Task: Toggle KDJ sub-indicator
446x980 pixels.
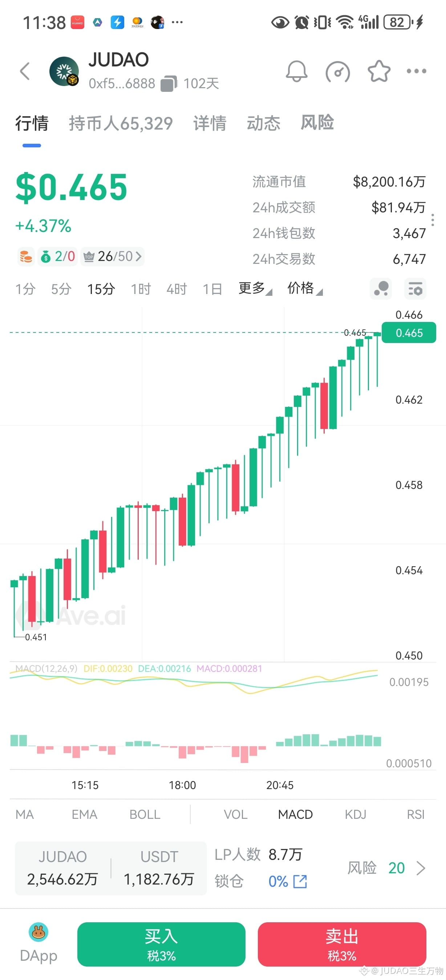Action: click(x=356, y=814)
